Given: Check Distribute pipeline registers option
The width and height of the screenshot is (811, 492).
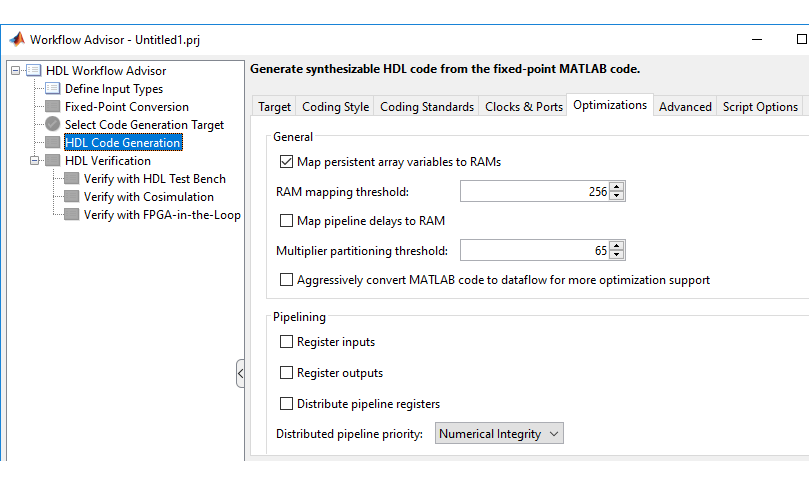Looking at the screenshot, I should pyautogui.click(x=287, y=404).
